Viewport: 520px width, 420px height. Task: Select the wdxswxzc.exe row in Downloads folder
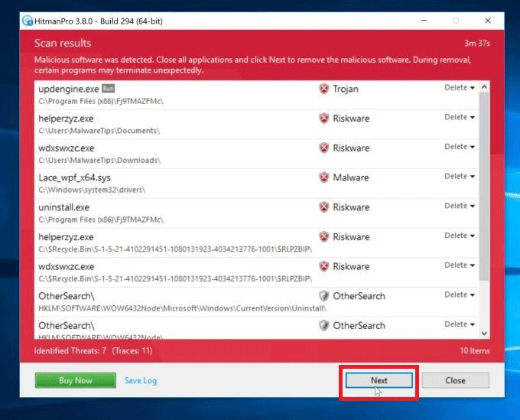coord(257,154)
